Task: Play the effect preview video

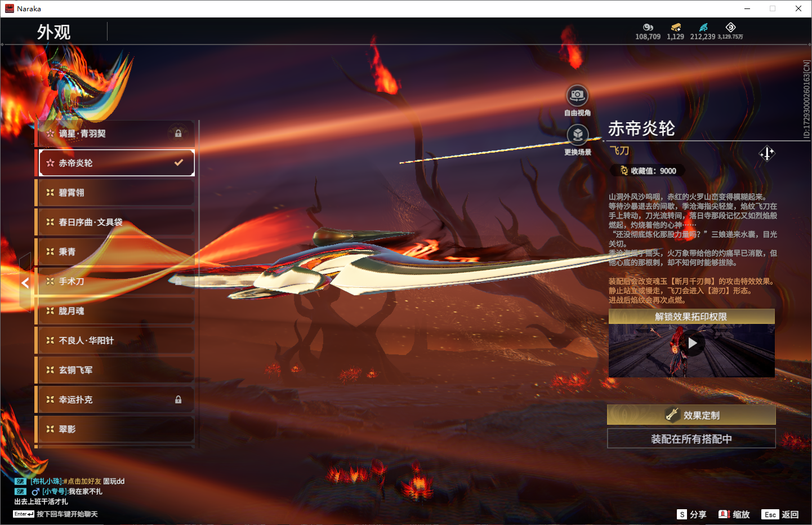Action: click(692, 343)
